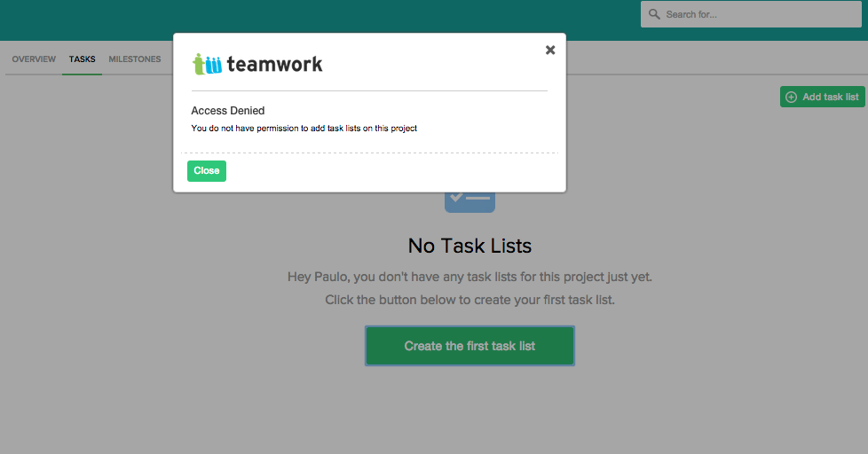Click 'Click the button below' instruction text

point(470,300)
